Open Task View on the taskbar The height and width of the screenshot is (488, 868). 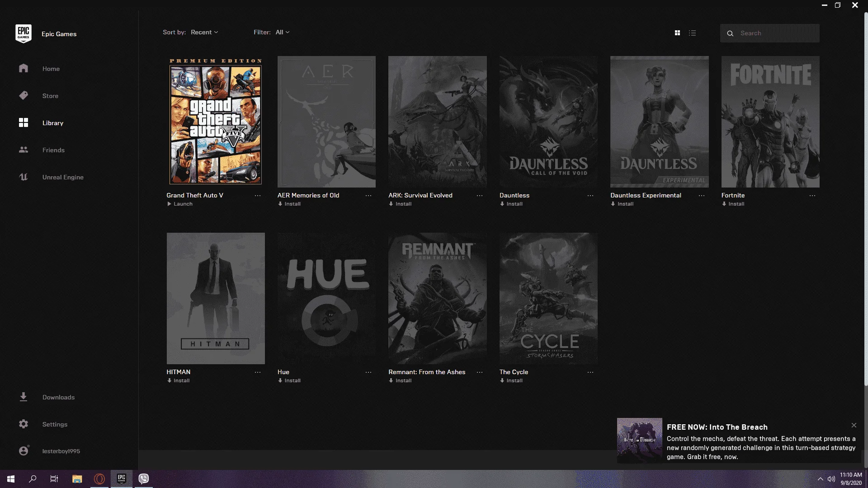54,479
